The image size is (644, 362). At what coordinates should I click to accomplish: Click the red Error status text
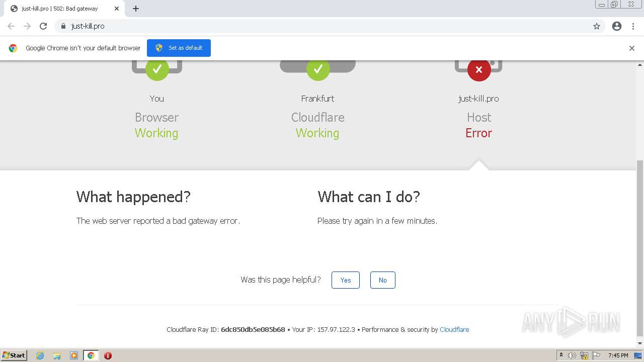478,133
